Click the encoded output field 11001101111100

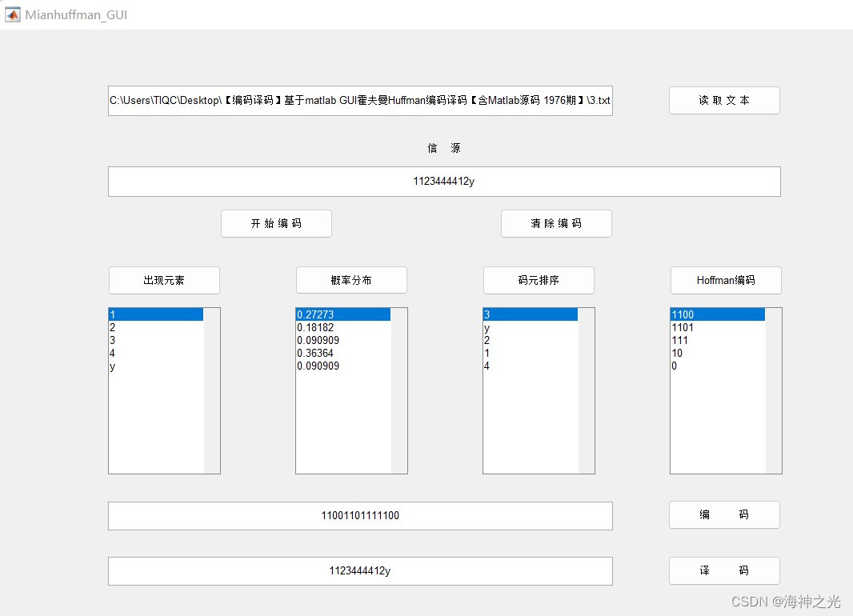(x=360, y=515)
